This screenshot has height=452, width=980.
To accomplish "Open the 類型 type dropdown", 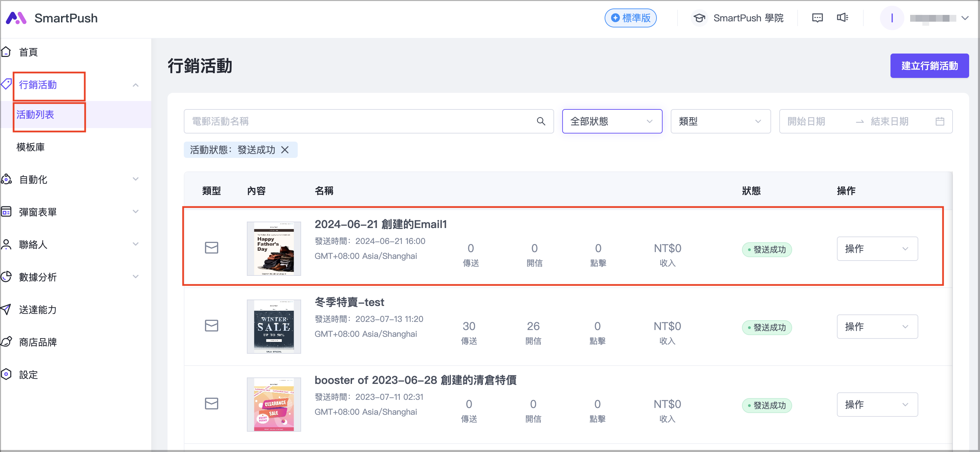I will (x=720, y=121).
